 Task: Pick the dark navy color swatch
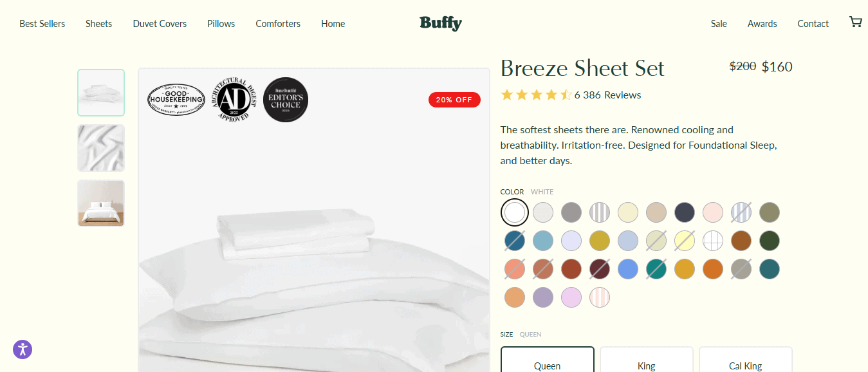(x=685, y=212)
